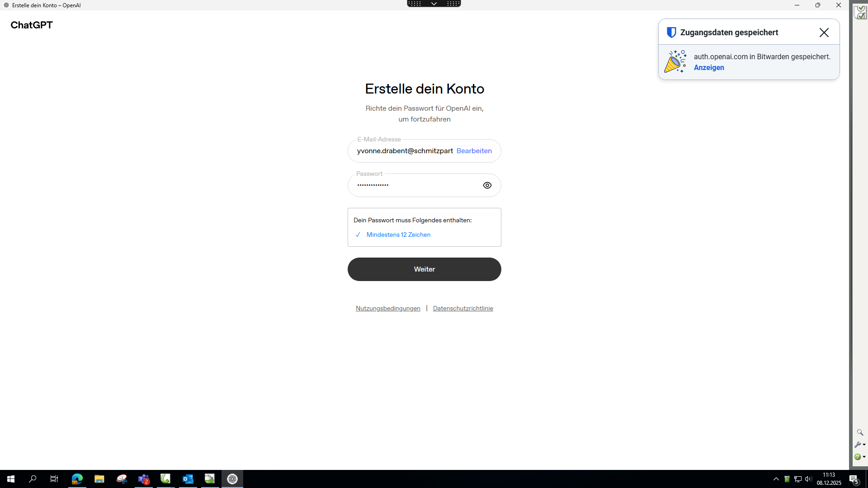This screenshot has width=868, height=488.
Task: Open Nutzungsbedingungen link
Action: pyautogui.click(x=387, y=309)
